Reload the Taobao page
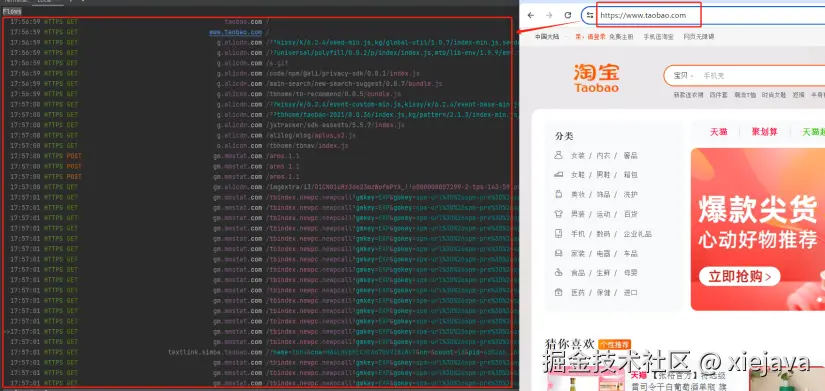 coord(568,15)
